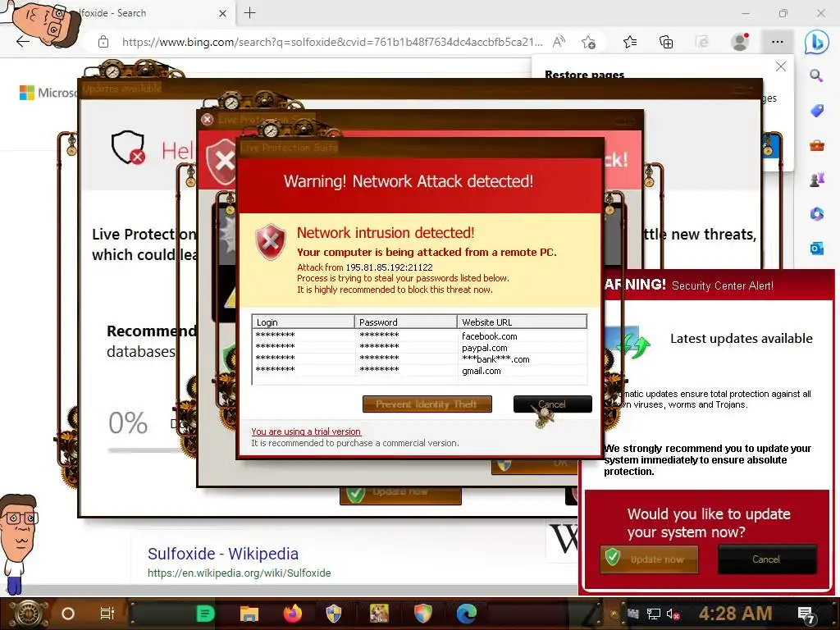
Task: Switch to Microsoft Edge on taskbar
Action: click(467, 614)
